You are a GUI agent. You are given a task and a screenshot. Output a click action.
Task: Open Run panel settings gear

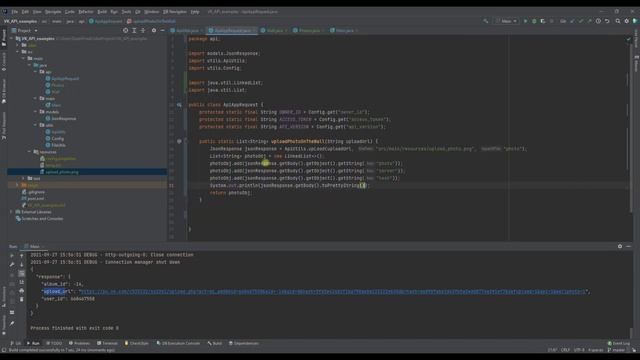(x=620, y=246)
